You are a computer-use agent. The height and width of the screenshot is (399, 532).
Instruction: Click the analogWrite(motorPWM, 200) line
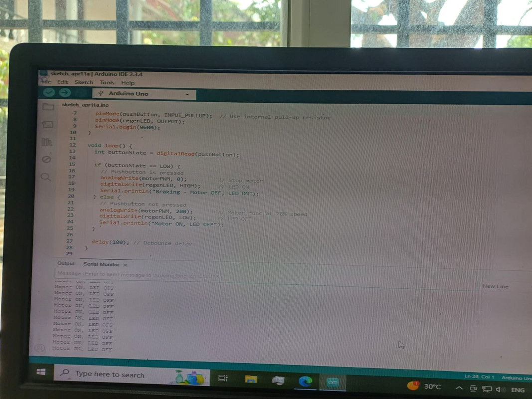(x=146, y=210)
